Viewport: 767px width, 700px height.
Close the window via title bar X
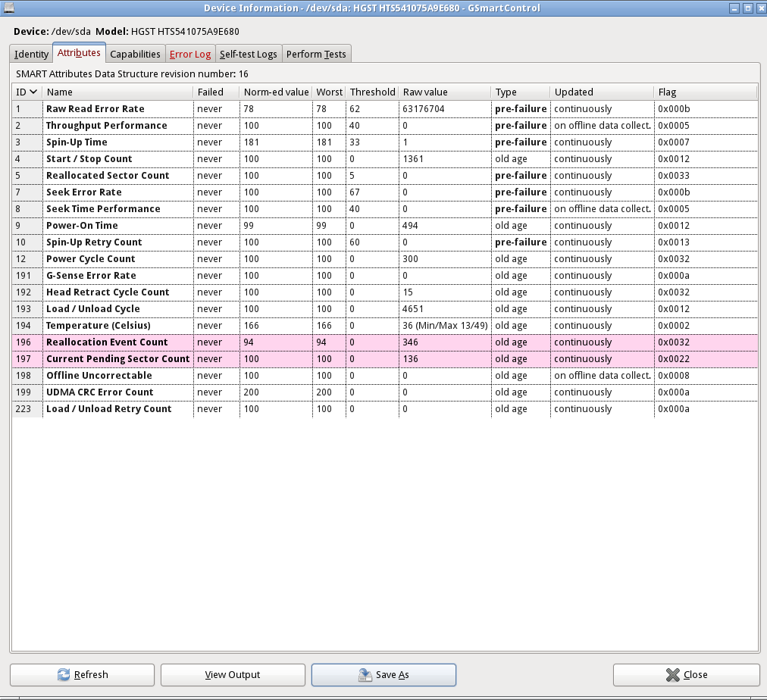tap(761, 8)
